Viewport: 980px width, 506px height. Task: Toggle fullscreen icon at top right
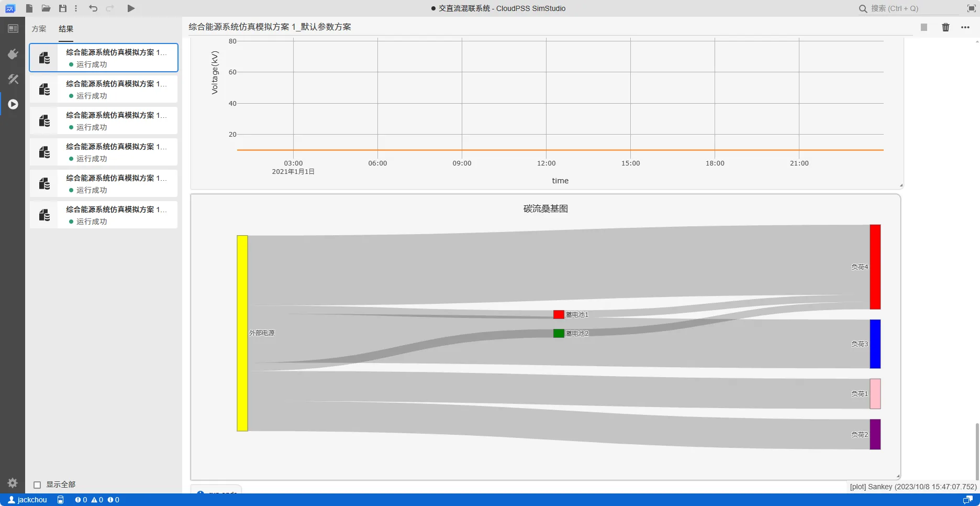point(971,8)
